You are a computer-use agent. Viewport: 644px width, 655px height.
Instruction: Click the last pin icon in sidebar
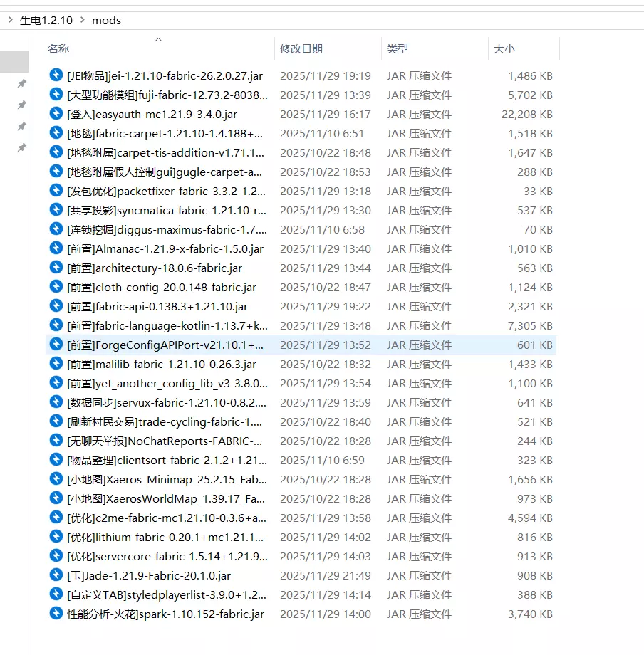(x=22, y=147)
